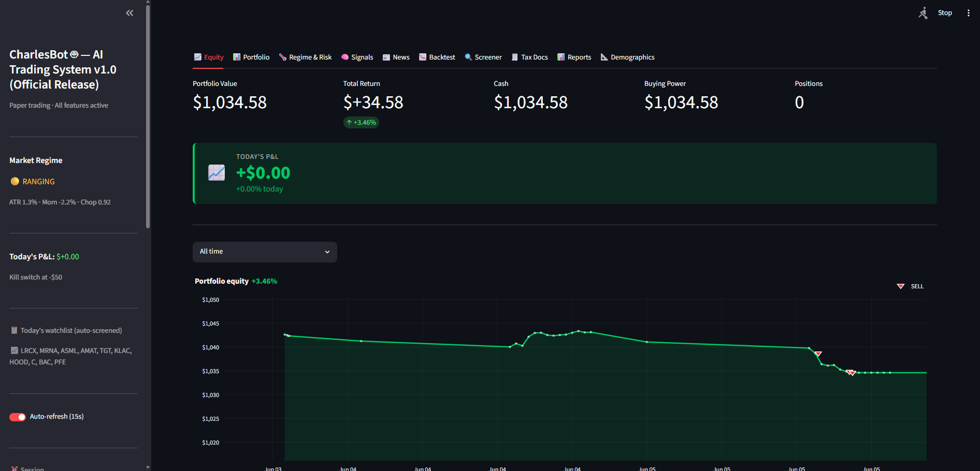Click the RANGING market regime label
Image resolution: width=980 pixels, height=471 pixels.
(39, 182)
